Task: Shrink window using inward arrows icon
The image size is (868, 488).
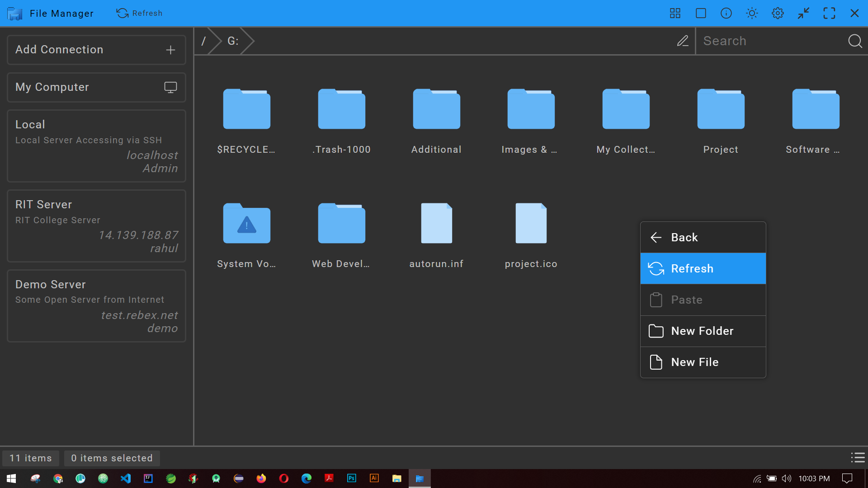Action: pos(803,13)
